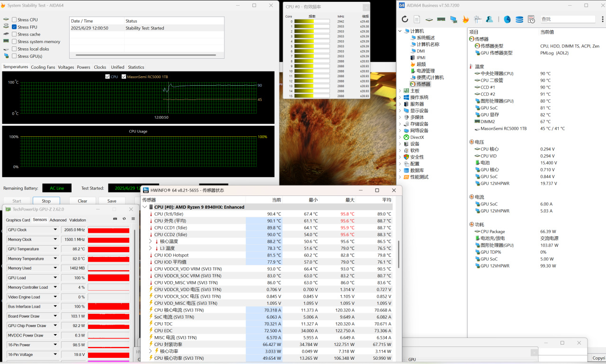The height and width of the screenshot is (364, 606).
Task: Click the GPU-Z refresh icon
Action: tap(124, 219)
